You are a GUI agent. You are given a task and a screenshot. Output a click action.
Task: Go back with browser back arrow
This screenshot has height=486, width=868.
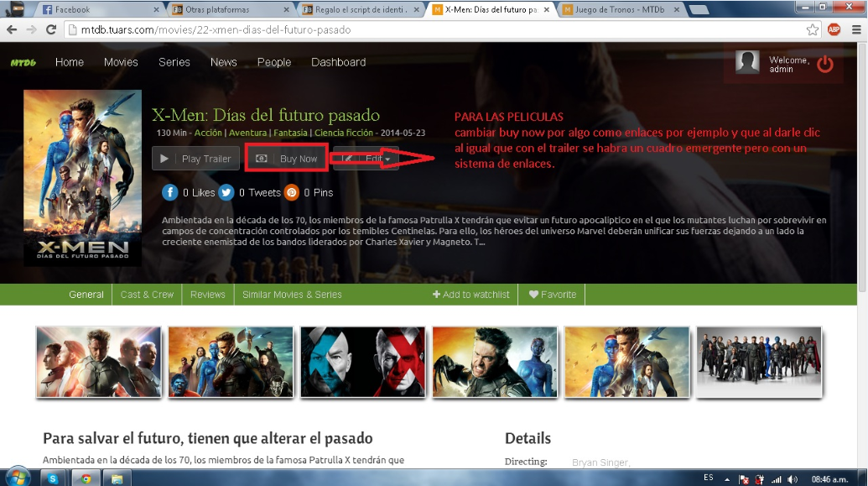tap(12, 30)
